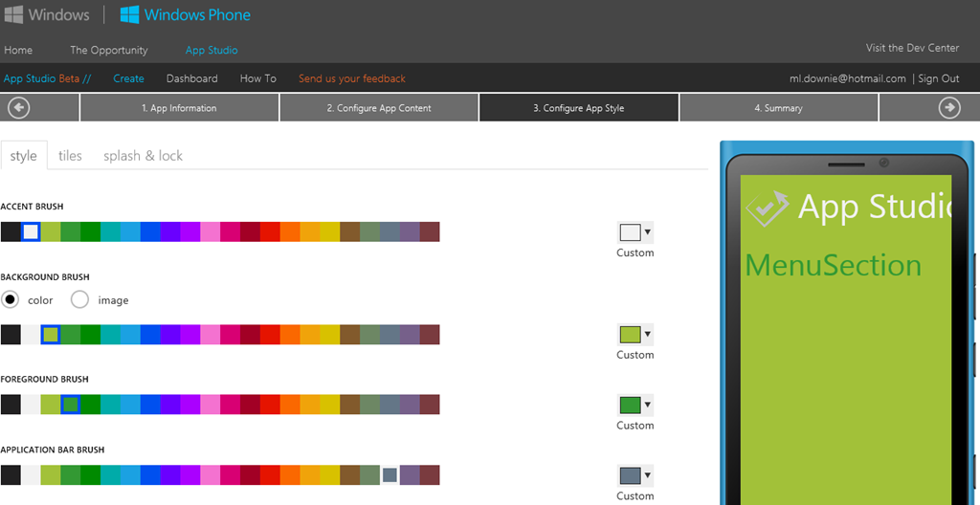
Task: Open Accent Brush custom color dropdown
Action: 635,232
